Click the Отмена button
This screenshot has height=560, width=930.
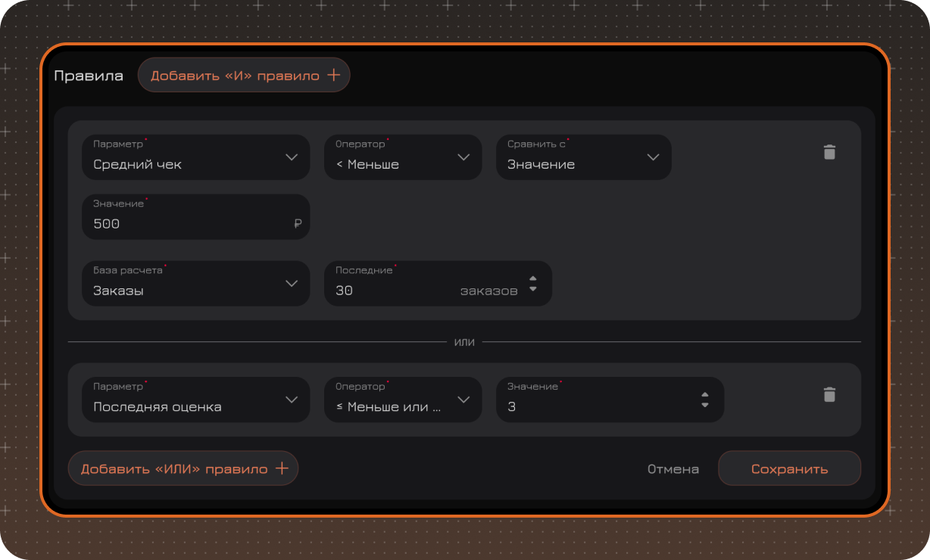673,469
